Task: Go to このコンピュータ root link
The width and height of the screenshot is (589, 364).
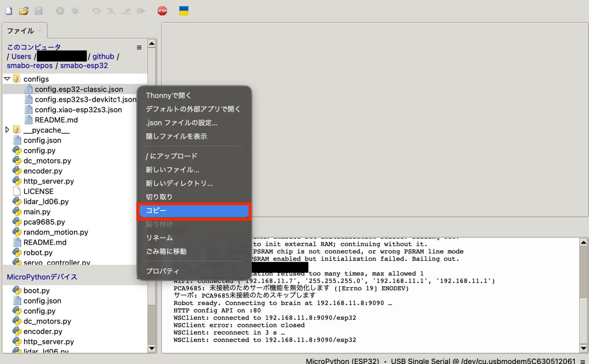Action: click(34, 47)
